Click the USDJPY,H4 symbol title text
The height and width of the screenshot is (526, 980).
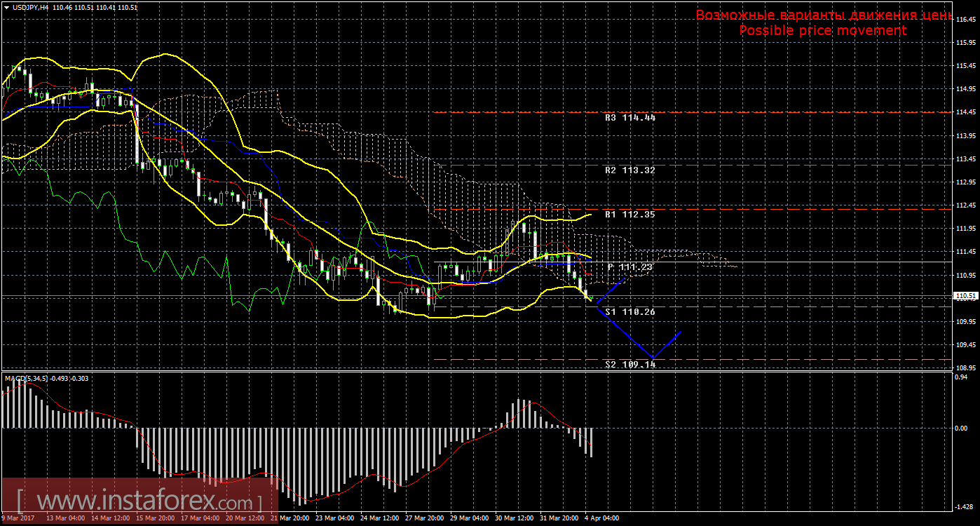point(34,6)
